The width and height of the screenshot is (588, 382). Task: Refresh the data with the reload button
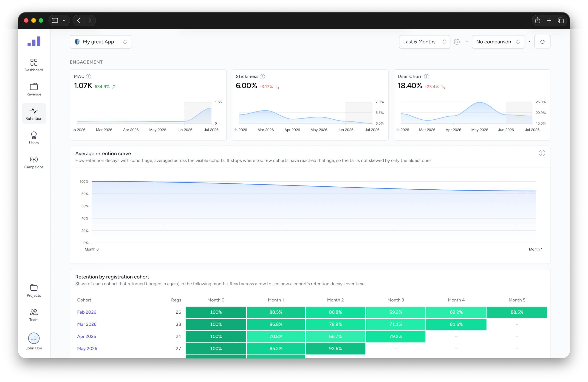[x=542, y=42]
